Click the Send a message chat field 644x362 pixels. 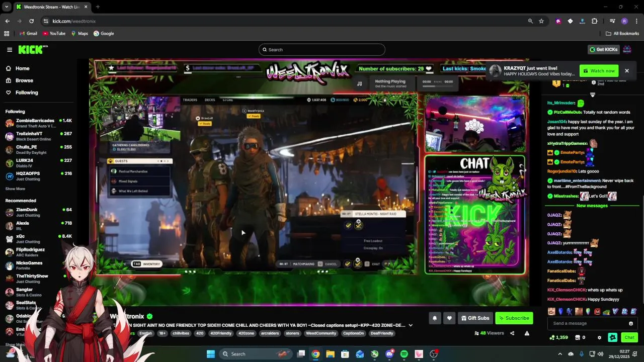(x=588, y=323)
